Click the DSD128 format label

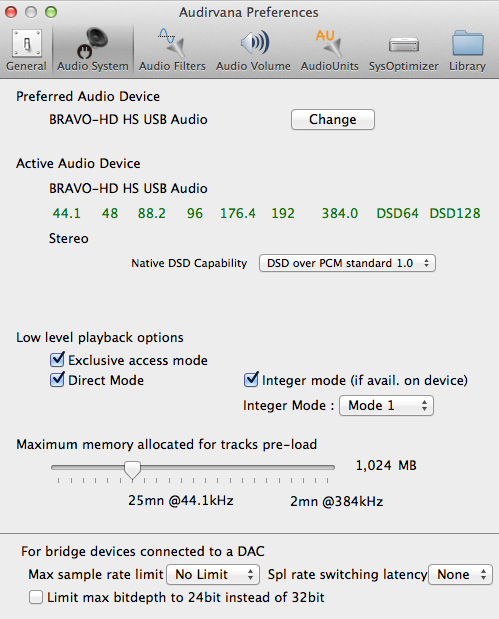coord(455,213)
